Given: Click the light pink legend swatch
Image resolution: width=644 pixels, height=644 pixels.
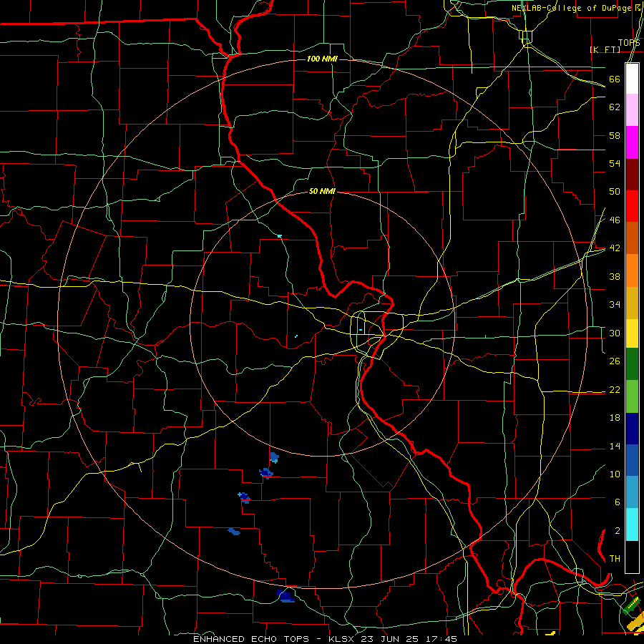Looking at the screenshot, I should tap(632, 110).
